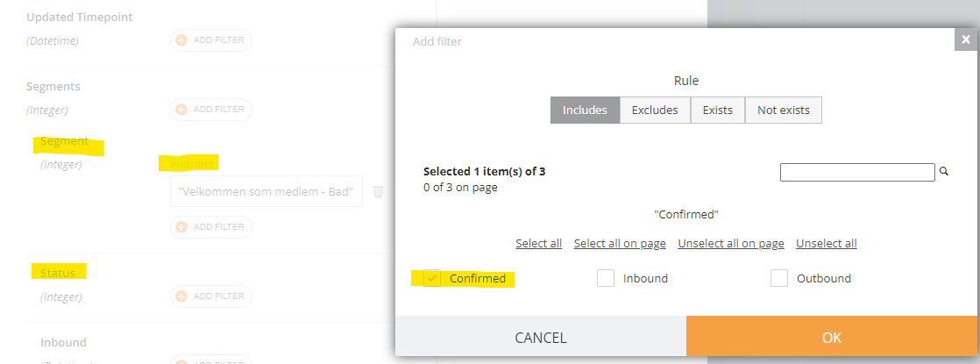Add filter for Inbound field
Viewport: 980px width, 364px height.
click(211, 360)
